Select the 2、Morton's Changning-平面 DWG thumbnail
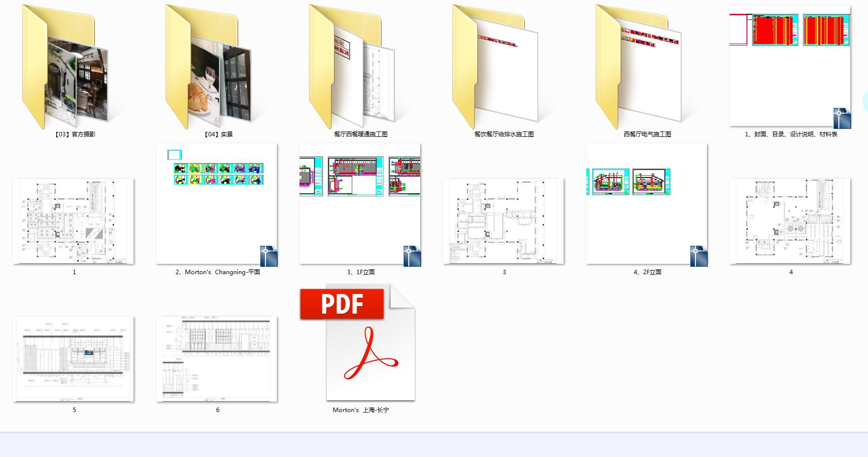 pyautogui.click(x=217, y=204)
